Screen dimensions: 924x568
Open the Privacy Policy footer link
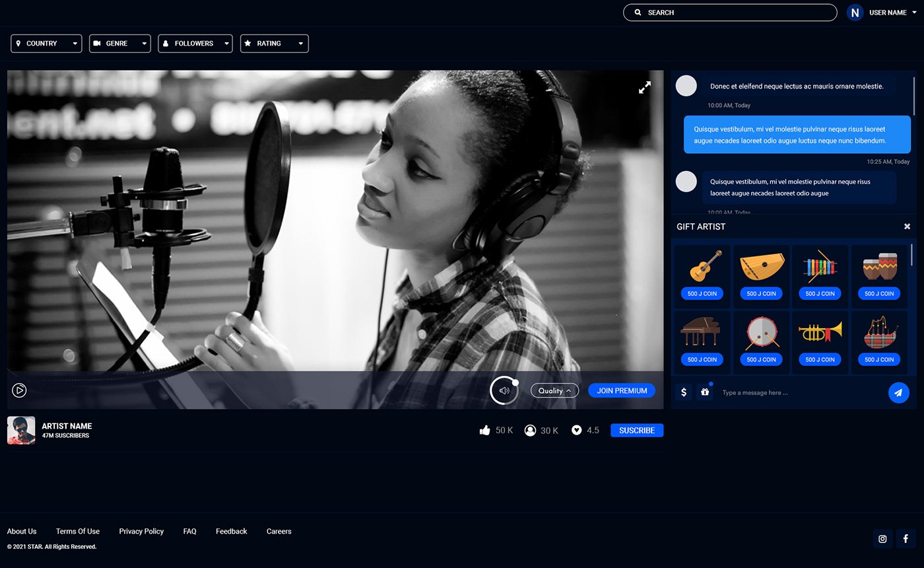pyautogui.click(x=141, y=531)
